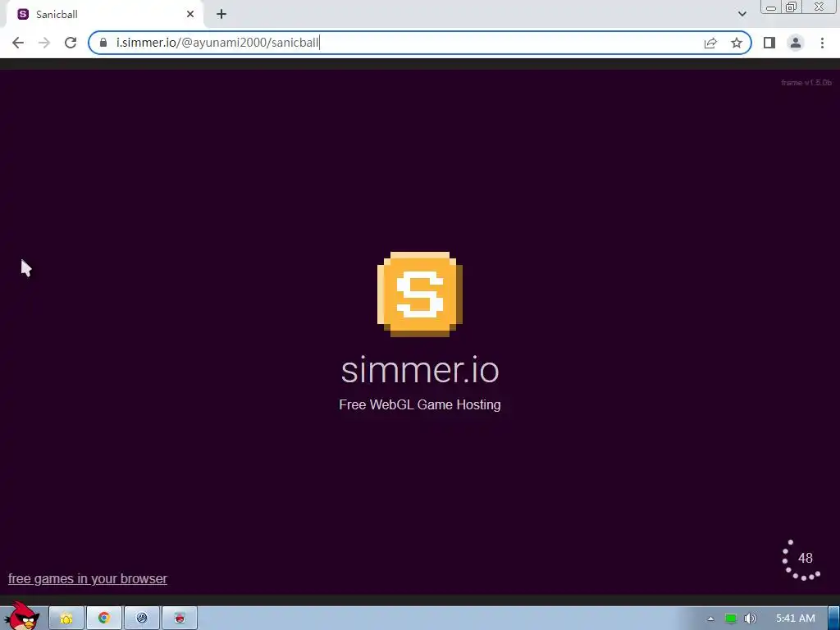The image size is (840, 630).
Task: Open the browser side panel
Action: click(769, 43)
